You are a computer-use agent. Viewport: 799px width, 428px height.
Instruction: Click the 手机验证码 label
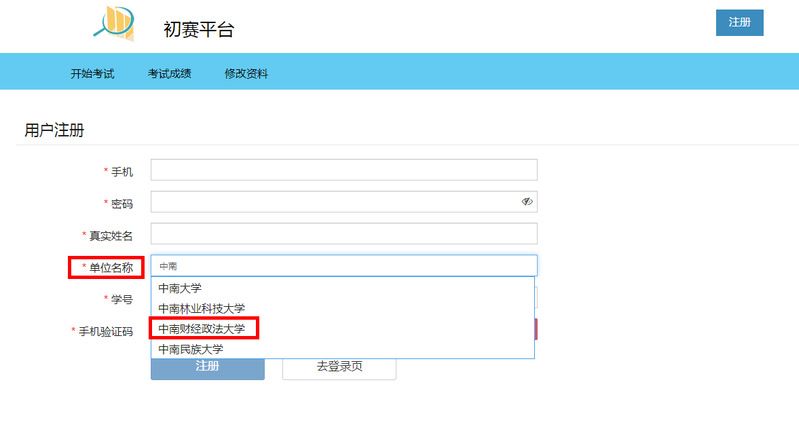pos(105,332)
